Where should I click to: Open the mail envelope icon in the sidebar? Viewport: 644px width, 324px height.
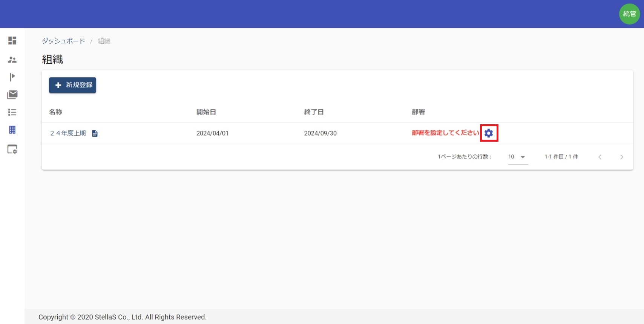coord(12,95)
